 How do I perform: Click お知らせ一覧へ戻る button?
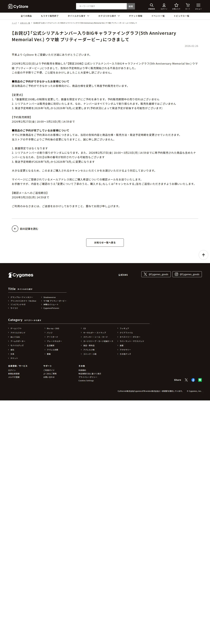[105, 242]
